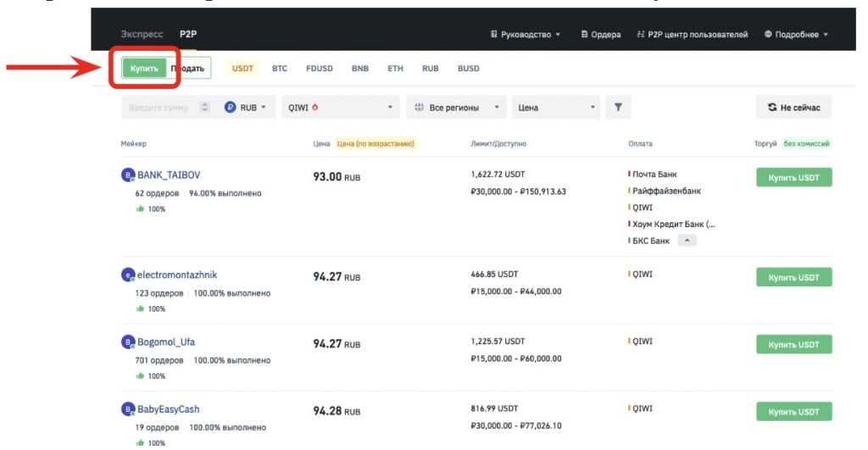The height and width of the screenshot is (450, 868).
Task: Click the electromontazhnik avatar icon
Action: coord(128,275)
